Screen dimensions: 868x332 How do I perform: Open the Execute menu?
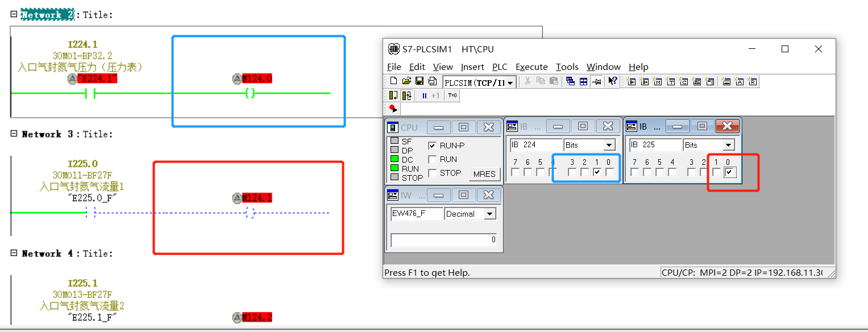pyautogui.click(x=531, y=67)
